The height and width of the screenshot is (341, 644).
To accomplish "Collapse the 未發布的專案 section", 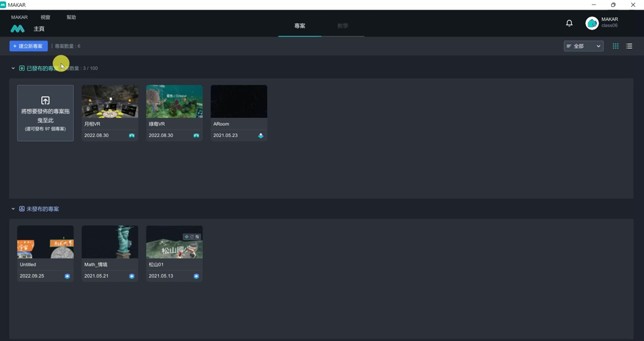I will 13,209.
